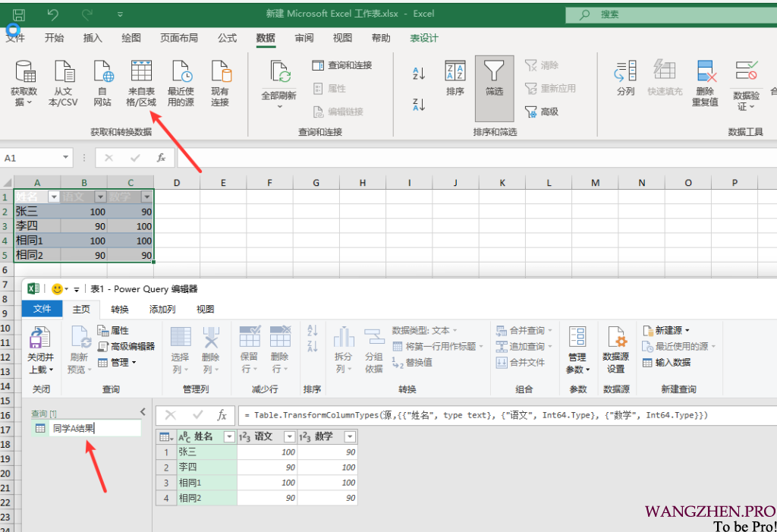
Task: Click the sort ascending A-Z icon
Action: (x=419, y=74)
